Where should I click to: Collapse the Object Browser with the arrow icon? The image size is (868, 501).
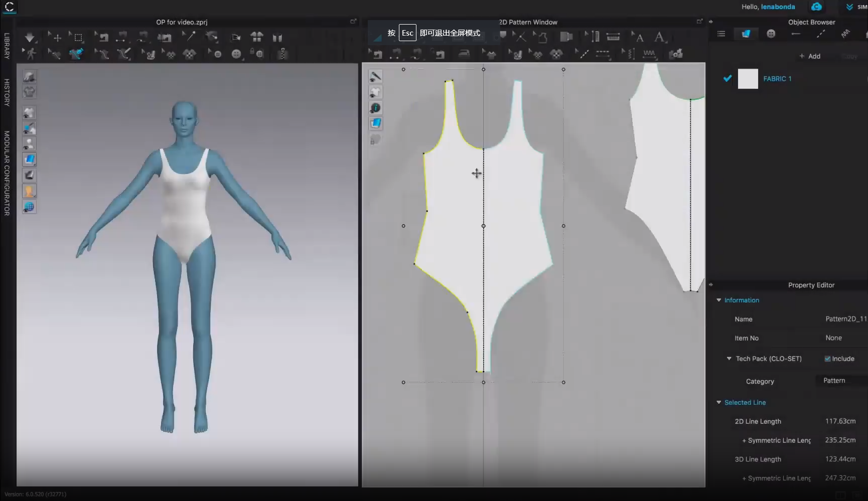point(711,22)
